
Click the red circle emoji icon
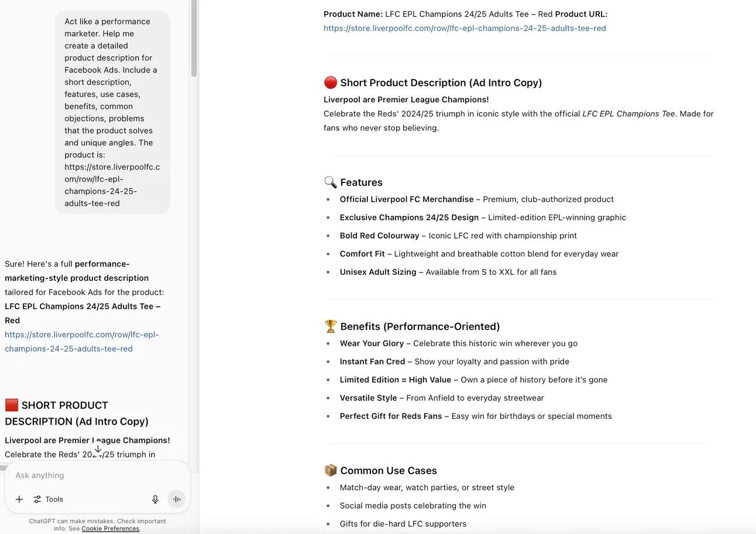coord(330,82)
